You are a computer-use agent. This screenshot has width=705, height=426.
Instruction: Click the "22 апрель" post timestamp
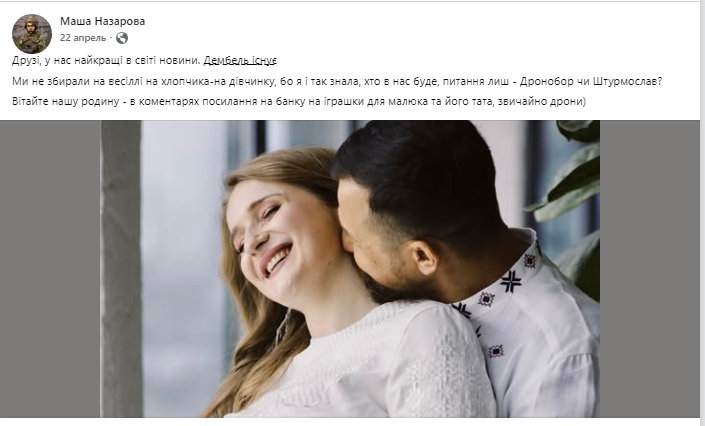[x=83, y=38]
